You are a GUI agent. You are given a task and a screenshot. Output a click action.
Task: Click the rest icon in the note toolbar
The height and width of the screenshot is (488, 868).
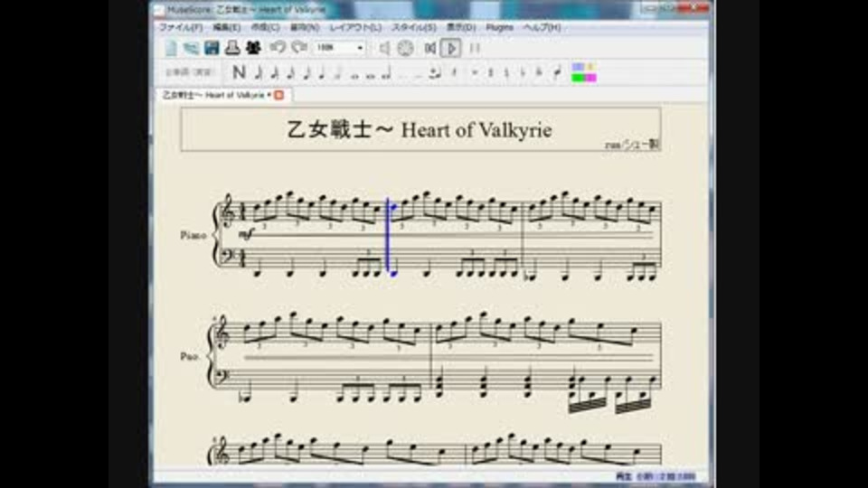(455, 72)
